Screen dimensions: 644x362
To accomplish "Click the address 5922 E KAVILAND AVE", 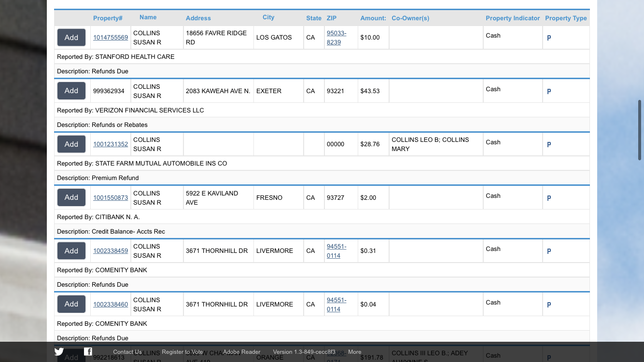I will pyautogui.click(x=212, y=198).
